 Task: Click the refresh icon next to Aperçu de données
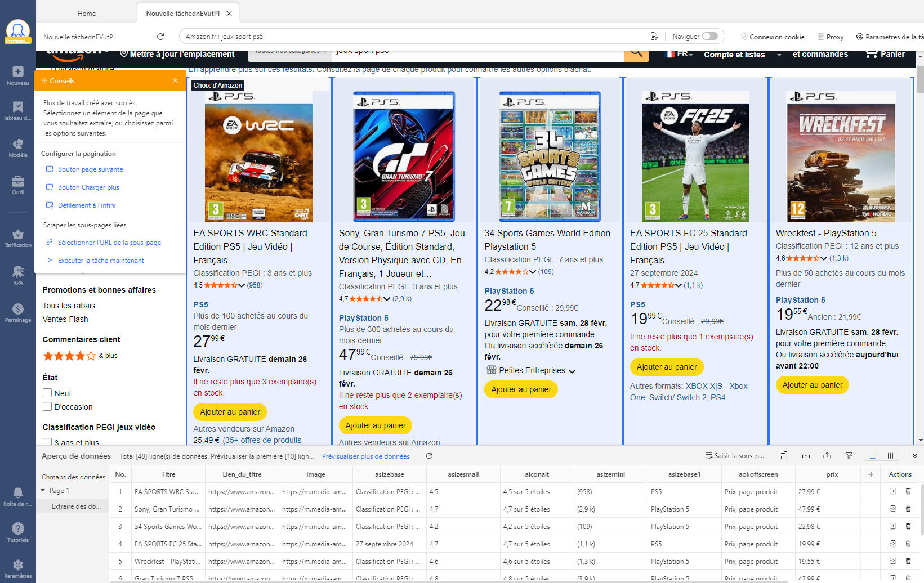(x=429, y=456)
